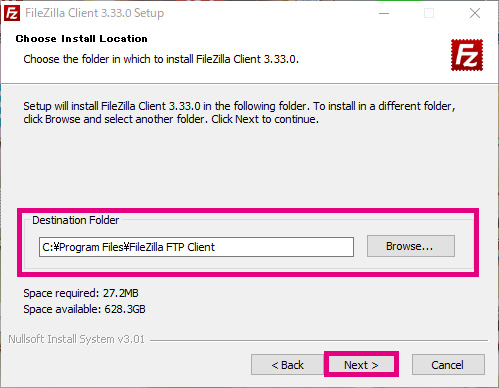Click the FileZilla Client 3.33.0 Setup title text
Viewport: 499px width, 388px height.
click(x=95, y=13)
